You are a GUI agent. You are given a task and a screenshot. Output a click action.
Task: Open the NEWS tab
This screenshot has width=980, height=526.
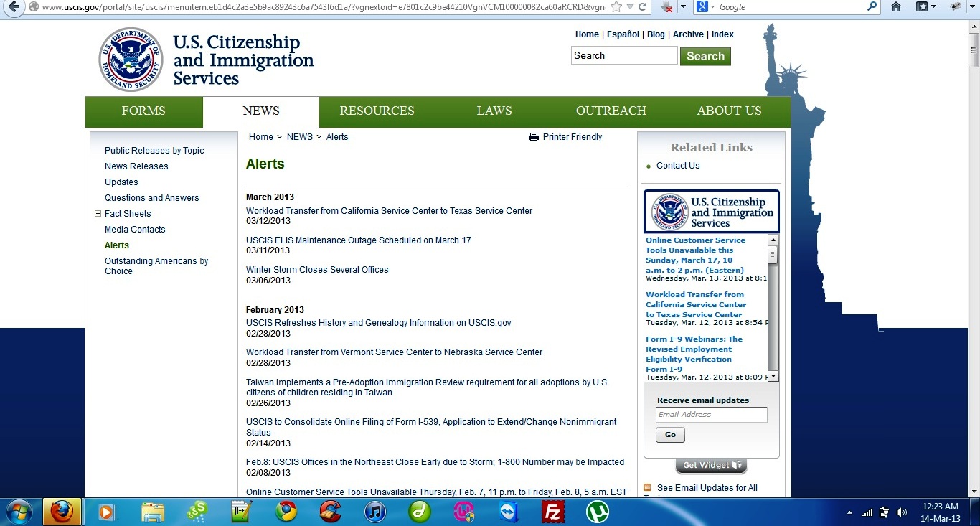point(261,111)
